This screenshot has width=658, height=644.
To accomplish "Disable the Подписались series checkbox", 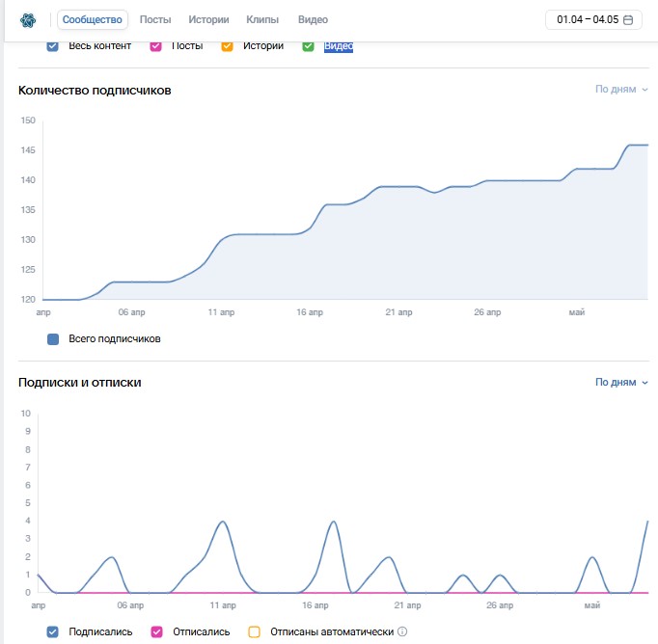I will click(52, 631).
